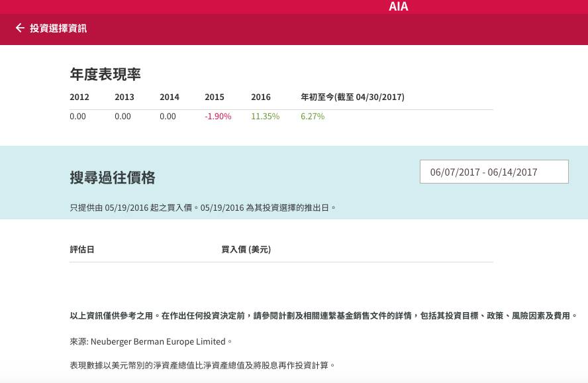Click the 11.35% performance value
Screen dimensions: 588x383
pyautogui.click(x=265, y=116)
